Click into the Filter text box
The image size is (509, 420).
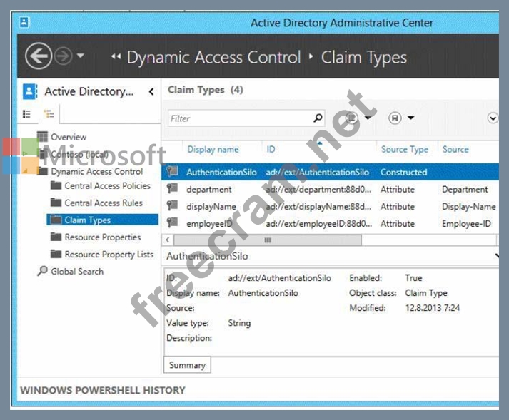(246, 118)
